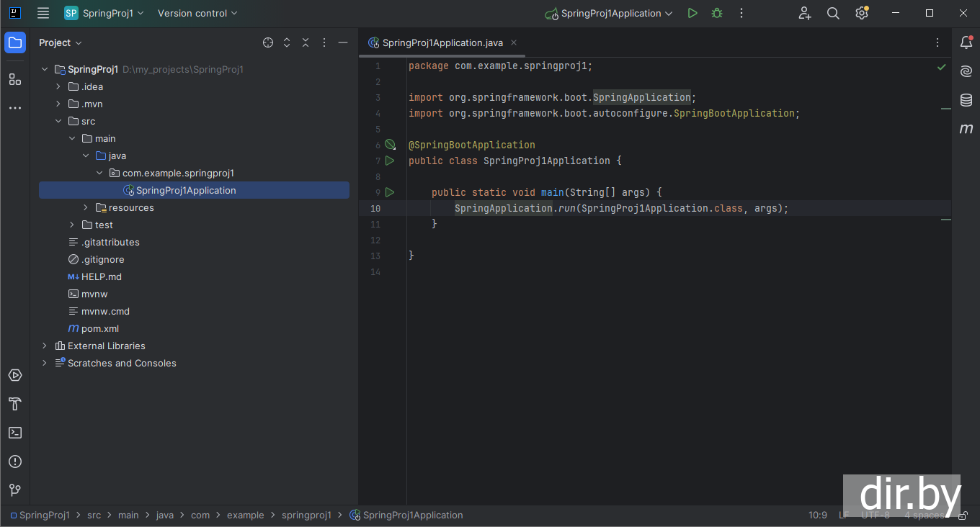The height and width of the screenshot is (527, 980).
Task: Hide the Project panel with the minimize dash
Action: point(343,42)
